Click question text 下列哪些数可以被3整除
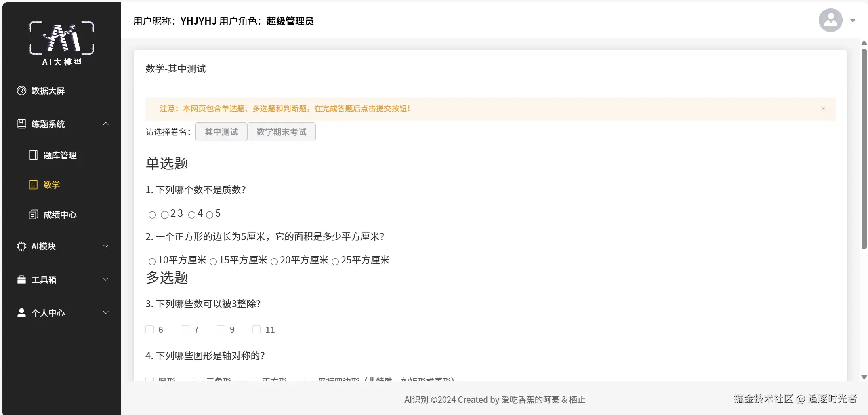 203,304
